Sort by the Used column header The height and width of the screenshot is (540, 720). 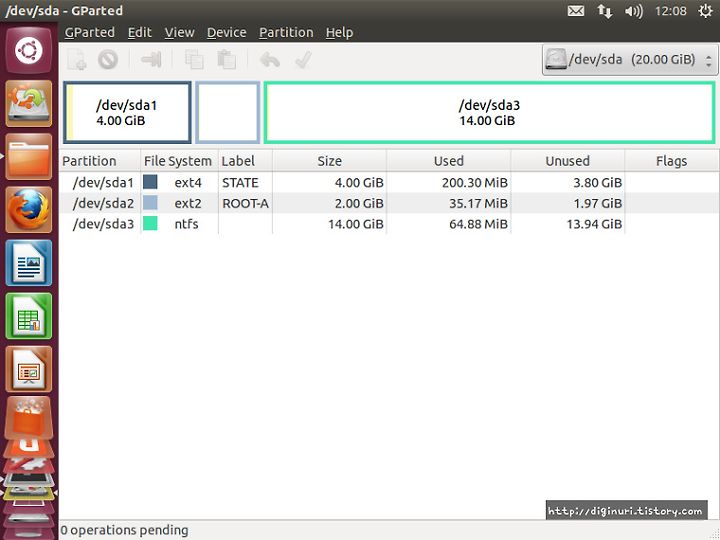tap(449, 161)
